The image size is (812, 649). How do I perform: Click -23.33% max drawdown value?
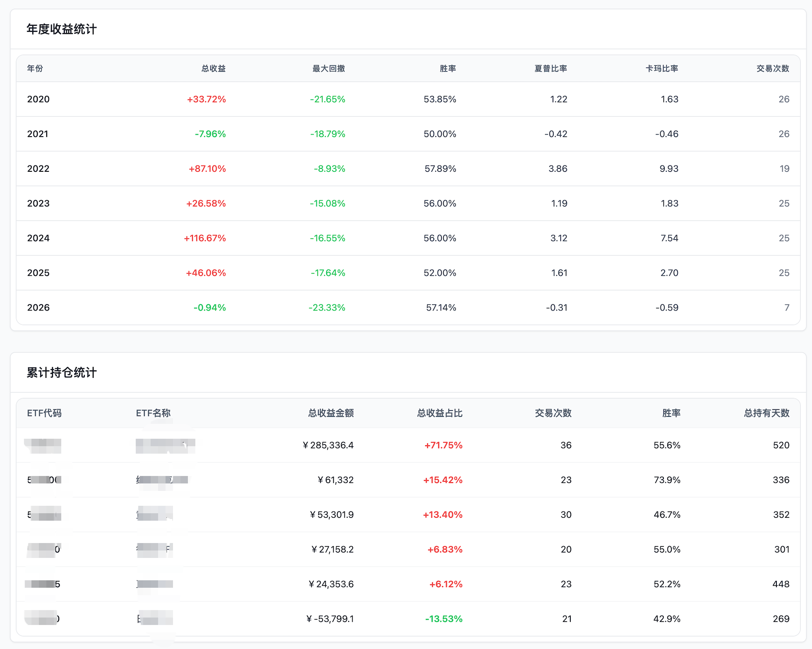click(327, 308)
